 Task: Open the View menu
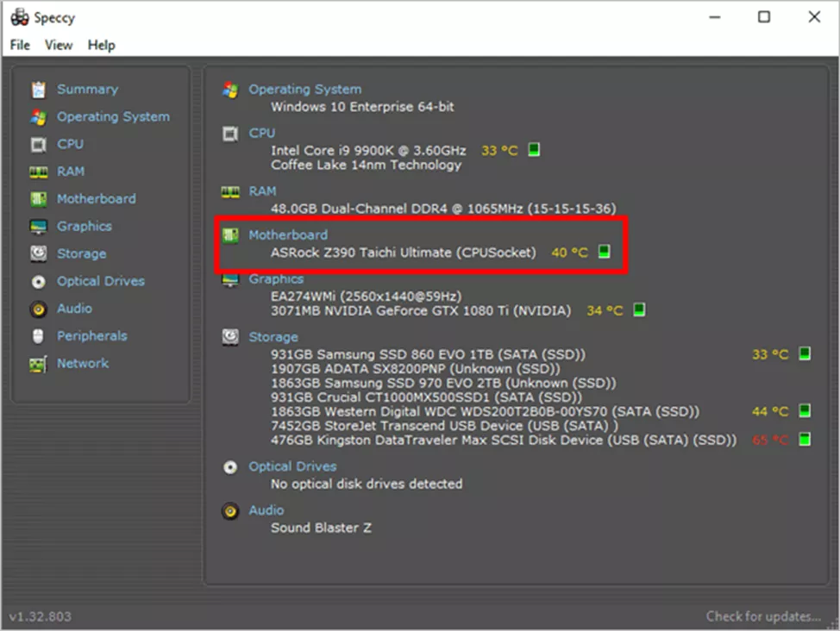pyautogui.click(x=59, y=45)
